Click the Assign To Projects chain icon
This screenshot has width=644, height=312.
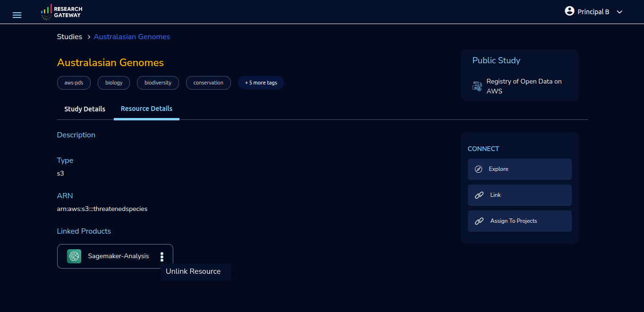tap(479, 221)
